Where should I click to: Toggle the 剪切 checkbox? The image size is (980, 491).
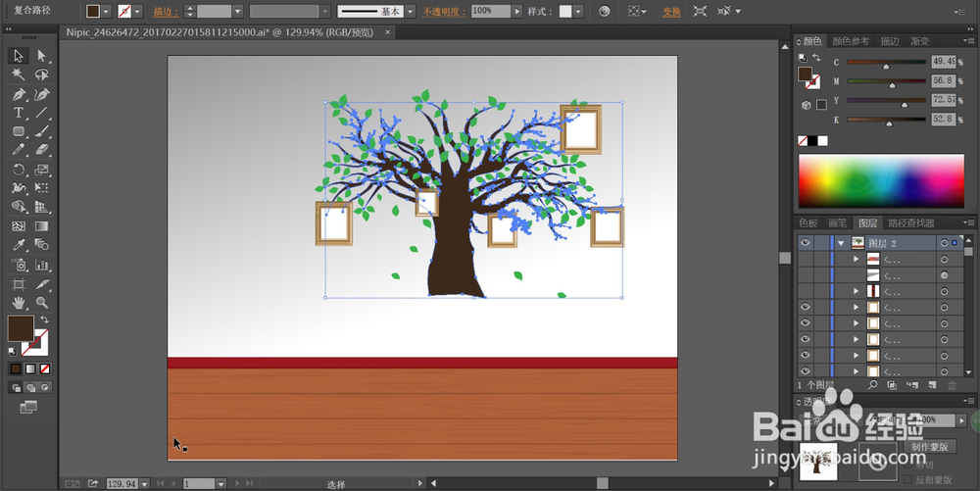click(x=908, y=465)
